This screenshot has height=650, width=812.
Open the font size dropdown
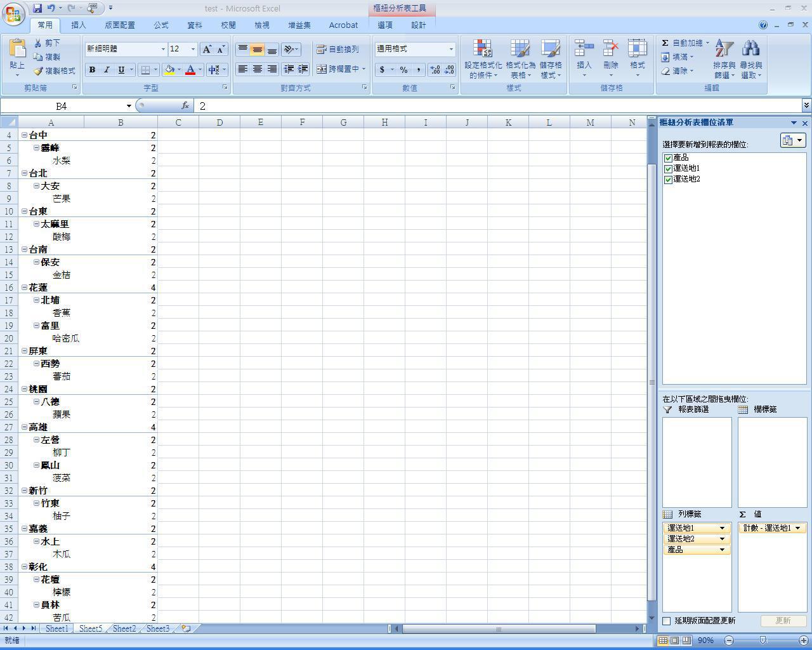tap(193, 49)
